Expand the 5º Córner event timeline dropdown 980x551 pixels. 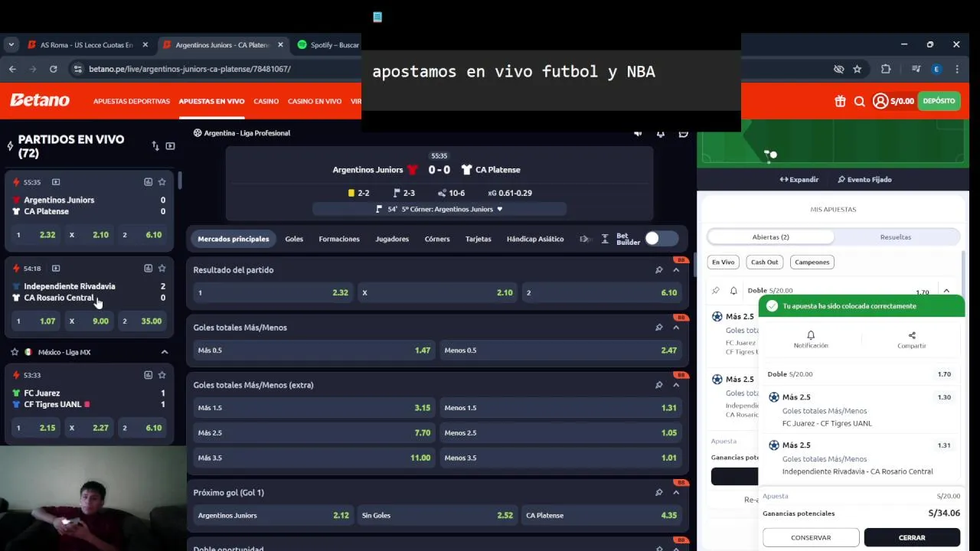click(x=500, y=209)
